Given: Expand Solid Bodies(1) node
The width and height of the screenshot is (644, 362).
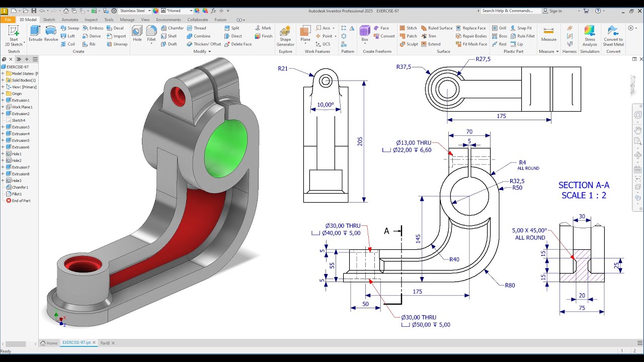Looking at the screenshot, I should pos(3,80).
